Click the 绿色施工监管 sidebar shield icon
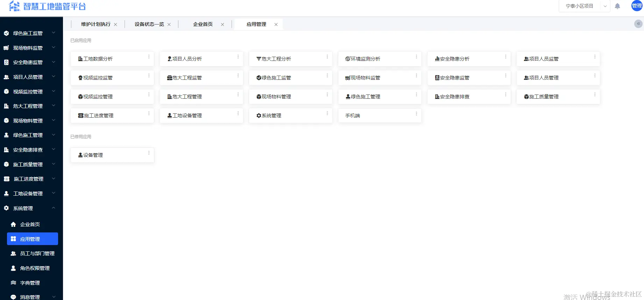The width and height of the screenshot is (644, 300). [x=6, y=33]
